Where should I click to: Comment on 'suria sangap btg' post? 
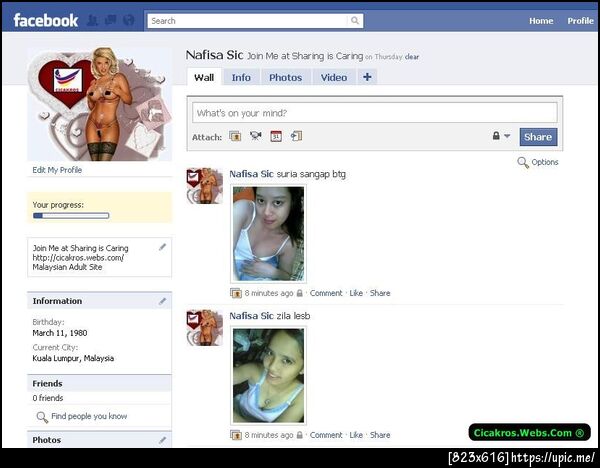click(326, 293)
